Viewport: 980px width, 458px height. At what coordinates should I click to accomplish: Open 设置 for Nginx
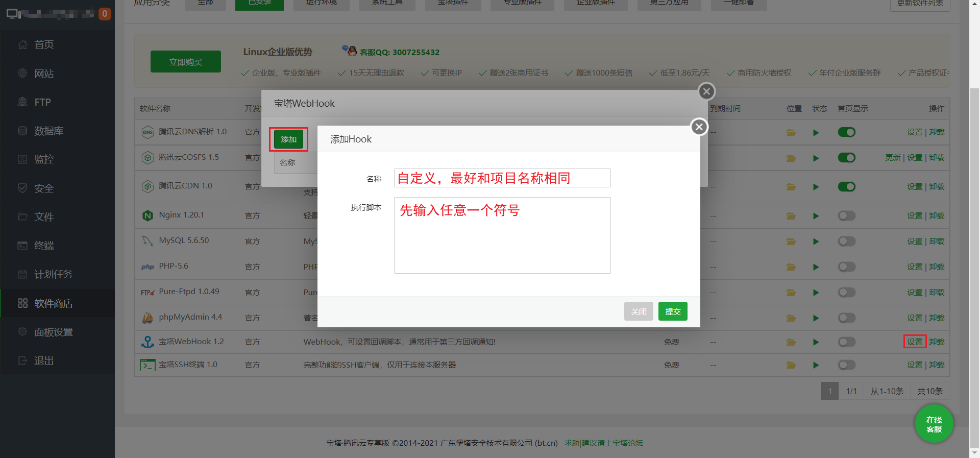click(915, 216)
